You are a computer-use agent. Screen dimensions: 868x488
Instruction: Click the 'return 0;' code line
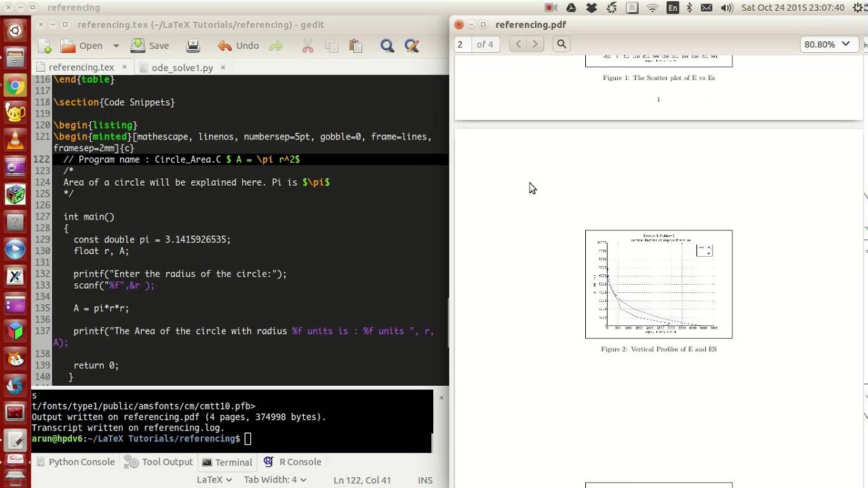point(96,365)
